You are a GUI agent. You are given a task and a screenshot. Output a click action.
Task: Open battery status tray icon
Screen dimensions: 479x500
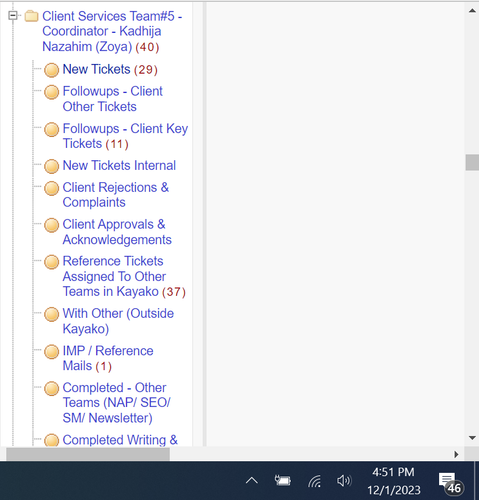click(x=283, y=481)
